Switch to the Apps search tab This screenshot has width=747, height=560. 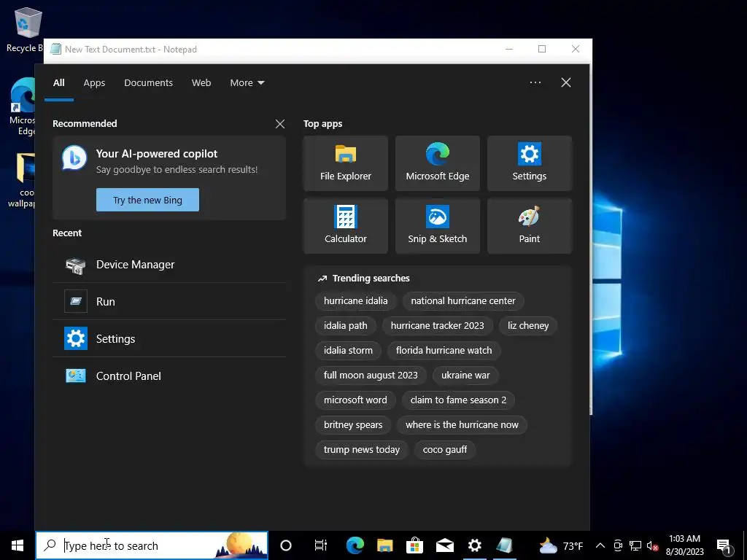pos(94,83)
